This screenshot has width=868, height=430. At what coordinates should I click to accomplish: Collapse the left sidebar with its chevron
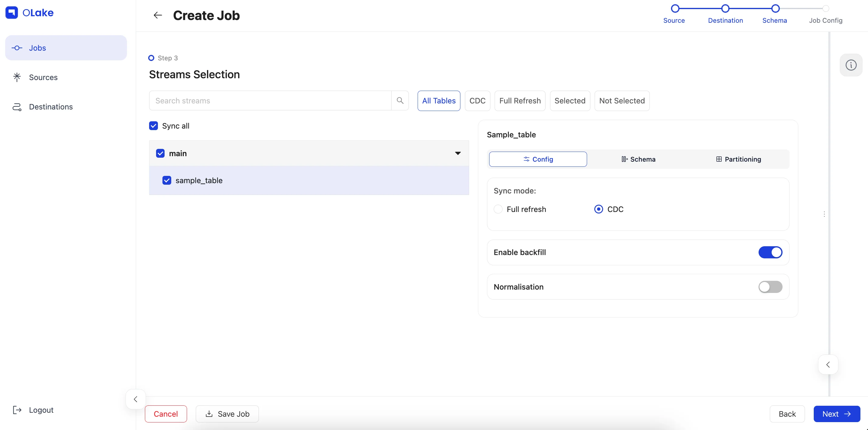point(135,399)
